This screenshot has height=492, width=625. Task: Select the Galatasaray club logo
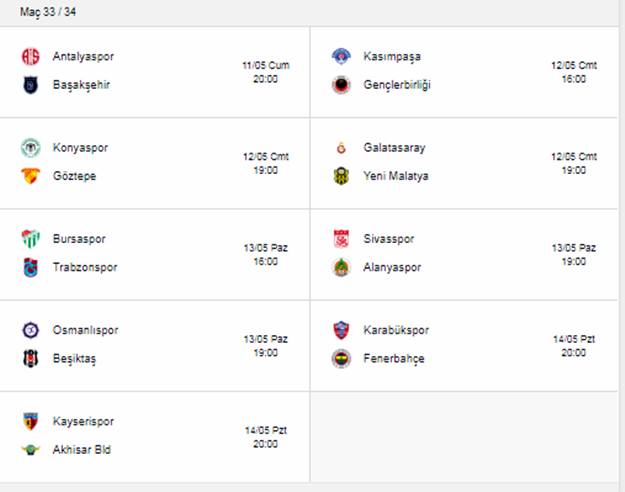341,148
